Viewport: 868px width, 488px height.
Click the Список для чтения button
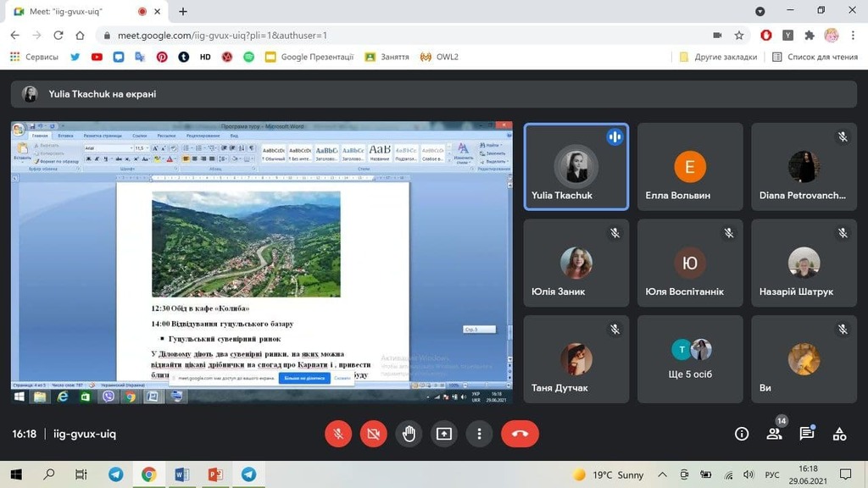(815, 57)
